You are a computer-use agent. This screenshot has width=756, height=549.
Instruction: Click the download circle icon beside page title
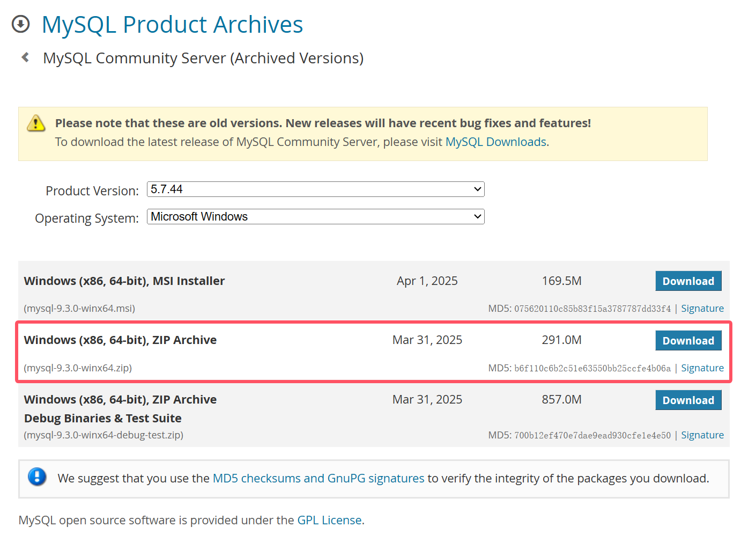click(x=21, y=24)
